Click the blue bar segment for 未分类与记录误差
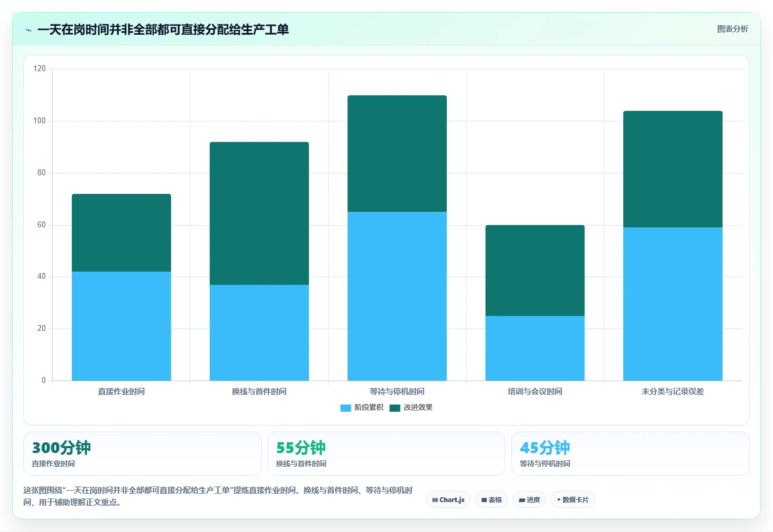Screen dimensions: 773x532 (673, 304)
